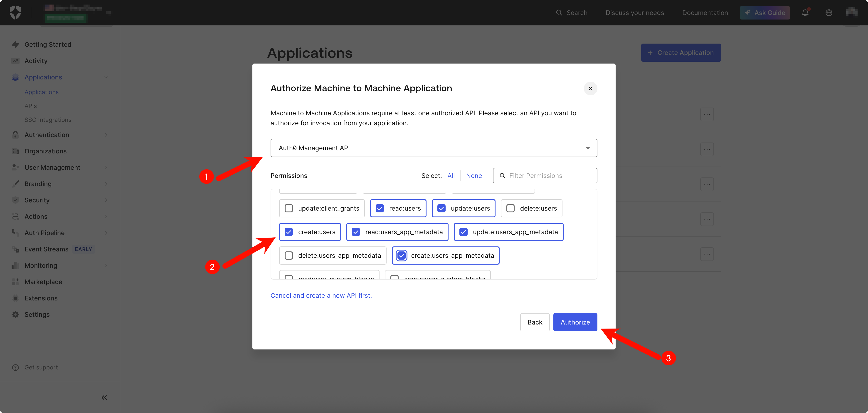This screenshot has height=413, width=868.
Task: Expand the Monitoring section chevron
Action: click(106, 265)
